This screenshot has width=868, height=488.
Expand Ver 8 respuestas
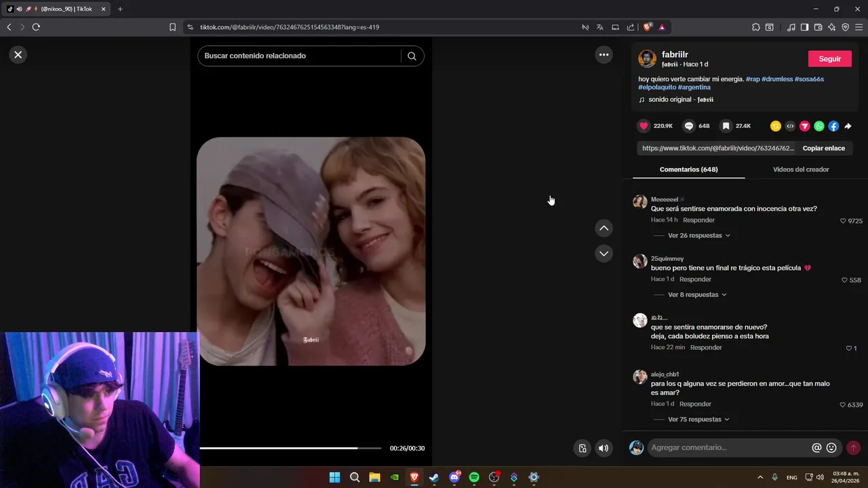pyautogui.click(x=697, y=295)
